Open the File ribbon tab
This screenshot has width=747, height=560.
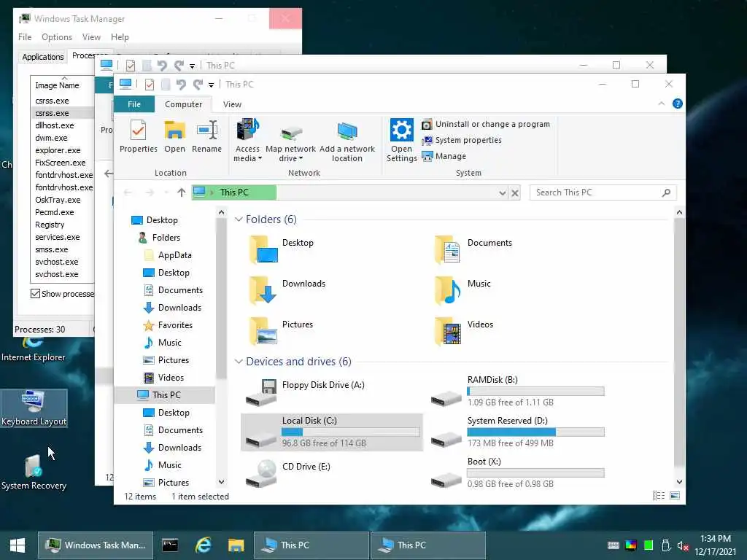pos(134,104)
